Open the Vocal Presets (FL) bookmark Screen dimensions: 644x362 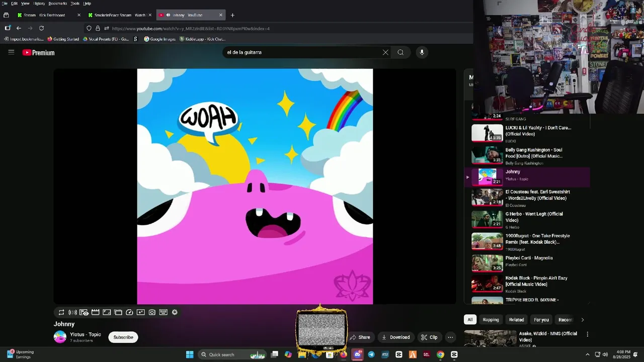point(106,39)
